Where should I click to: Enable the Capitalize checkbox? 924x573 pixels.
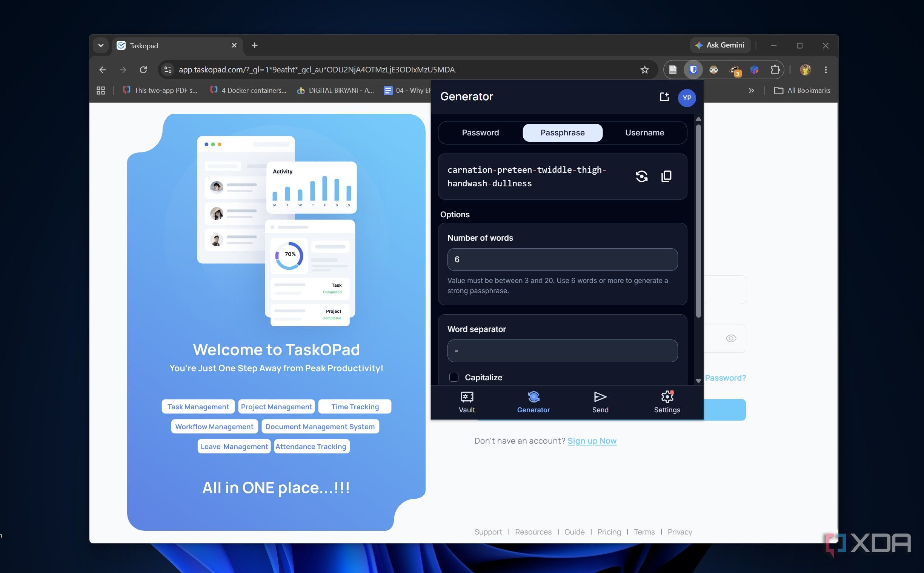[454, 378]
